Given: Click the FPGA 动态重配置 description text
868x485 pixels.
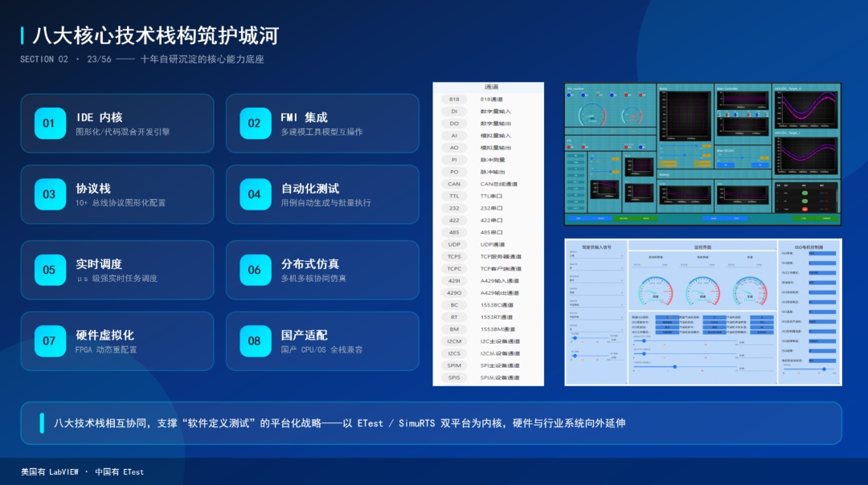Looking at the screenshot, I should [x=106, y=350].
